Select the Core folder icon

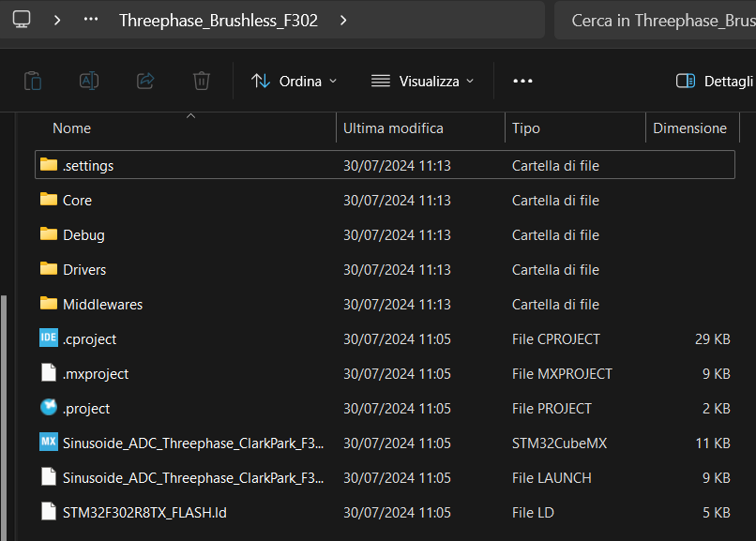point(49,200)
